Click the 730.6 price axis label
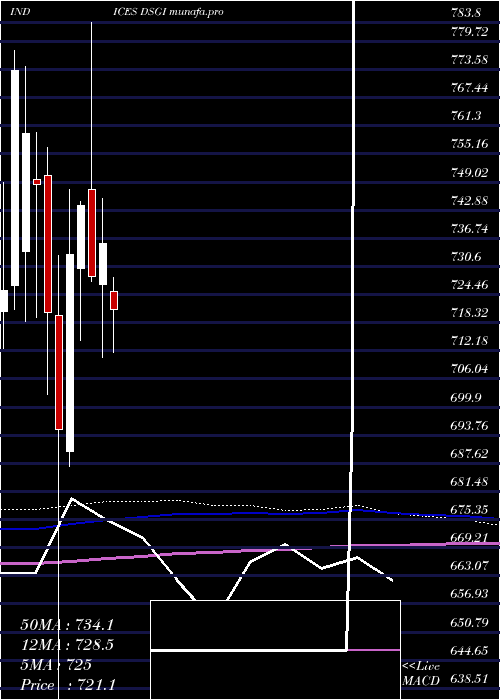Image resolution: width=500 pixels, height=700 pixels. (465, 257)
